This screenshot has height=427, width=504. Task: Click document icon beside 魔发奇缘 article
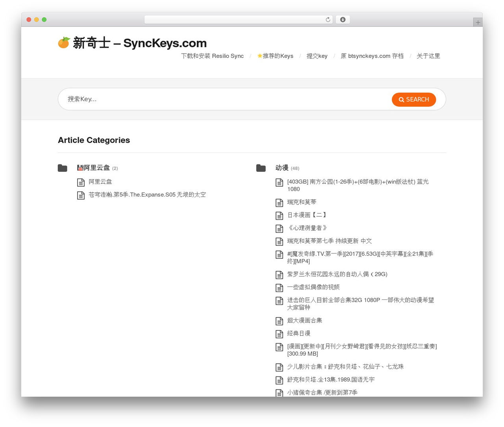pyautogui.click(x=279, y=254)
